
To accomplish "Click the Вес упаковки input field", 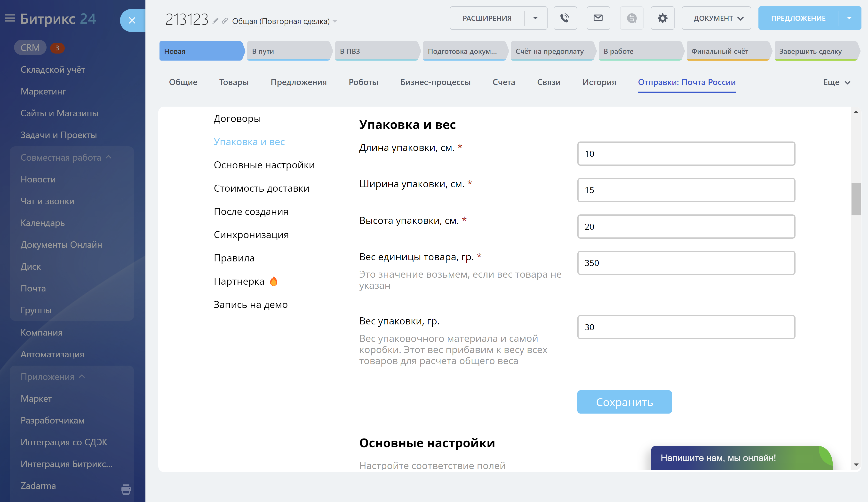I will click(686, 327).
